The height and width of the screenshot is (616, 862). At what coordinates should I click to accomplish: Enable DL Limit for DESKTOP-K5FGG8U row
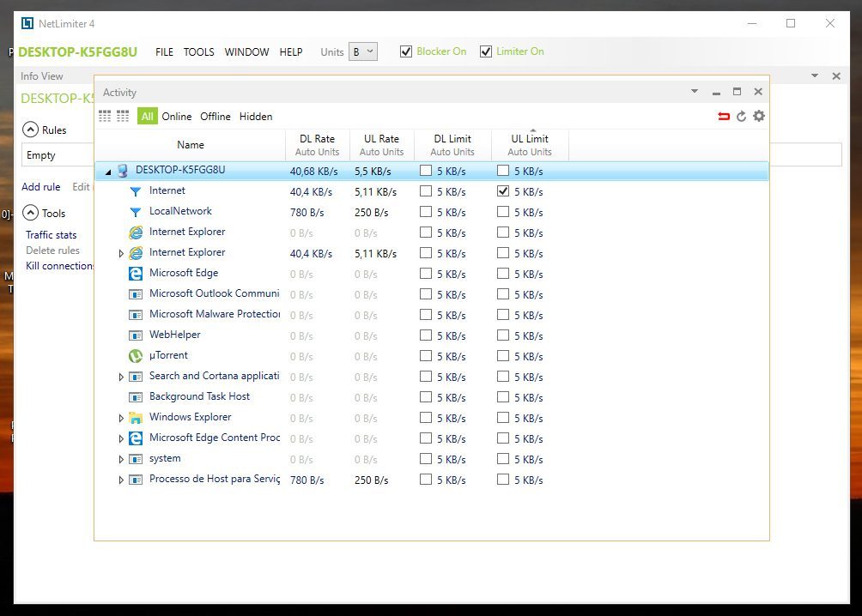[x=426, y=171]
